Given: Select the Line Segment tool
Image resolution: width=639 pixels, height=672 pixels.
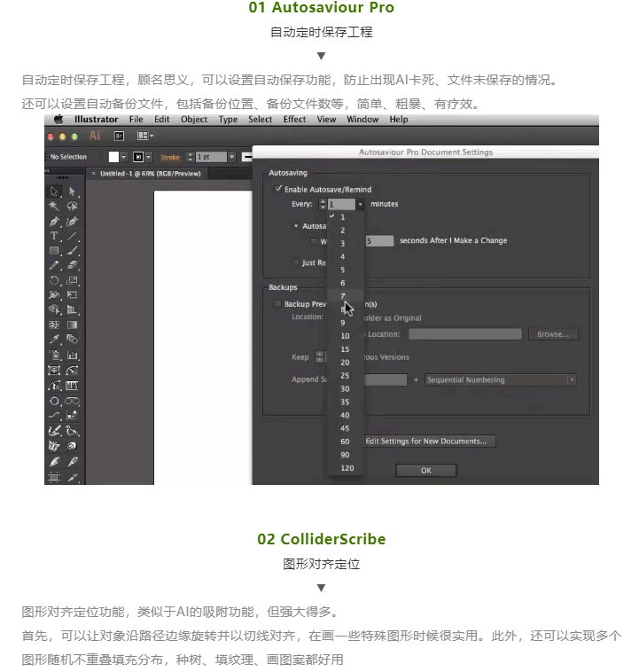Looking at the screenshot, I should (72, 236).
